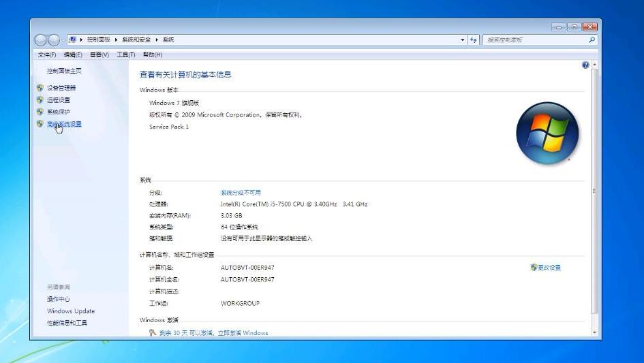Open 高级系统设置 link
644x363 pixels.
[64, 124]
